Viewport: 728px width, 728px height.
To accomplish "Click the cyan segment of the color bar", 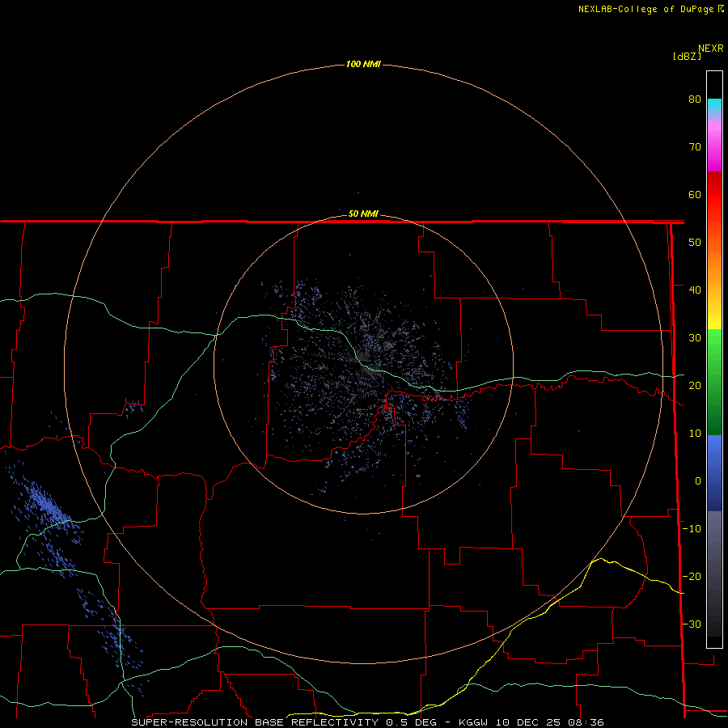I will 714,106.
